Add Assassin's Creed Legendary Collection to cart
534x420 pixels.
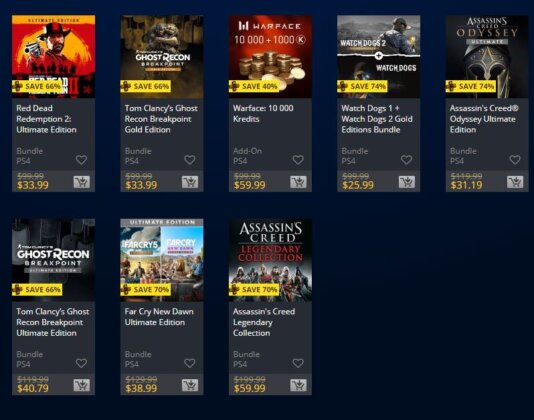click(298, 385)
